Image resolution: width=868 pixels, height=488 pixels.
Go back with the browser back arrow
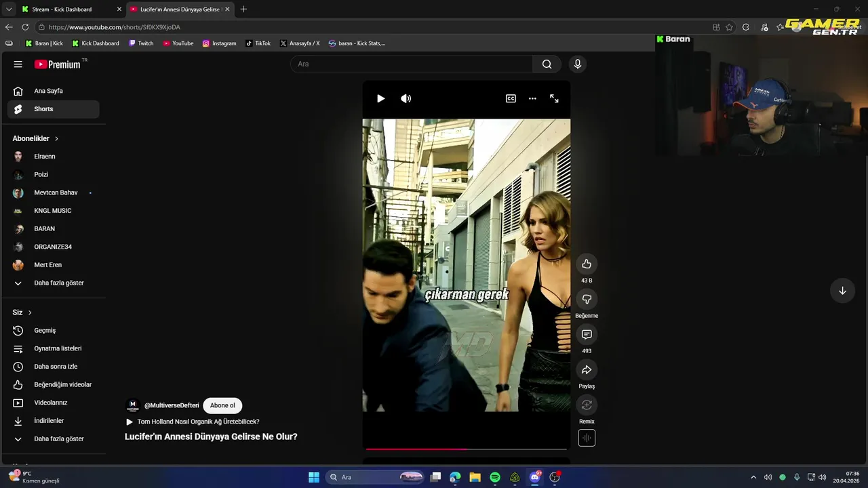coord(8,27)
